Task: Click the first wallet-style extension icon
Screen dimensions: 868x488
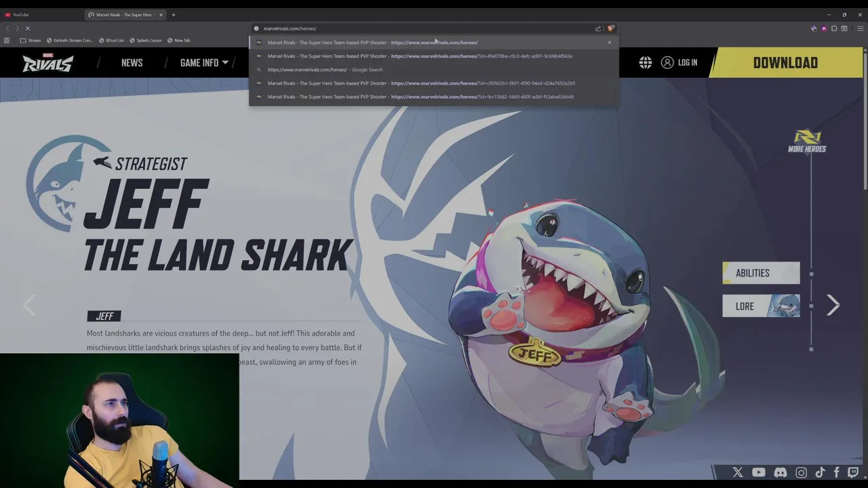Action: pyautogui.click(x=814, y=28)
